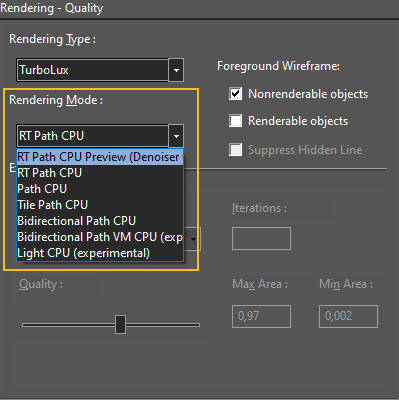Toggle Suppress Hidden Line checkbox

(236, 150)
